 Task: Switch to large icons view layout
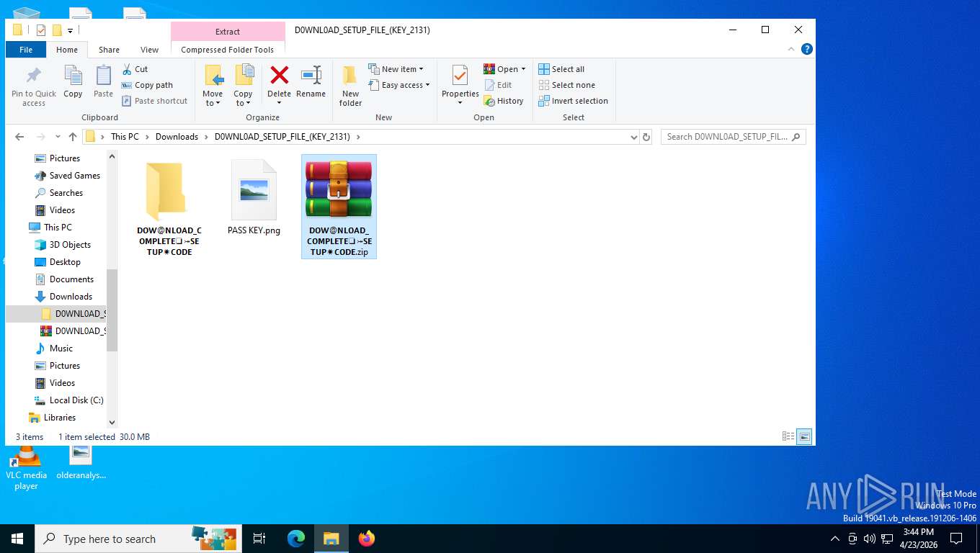(x=804, y=436)
